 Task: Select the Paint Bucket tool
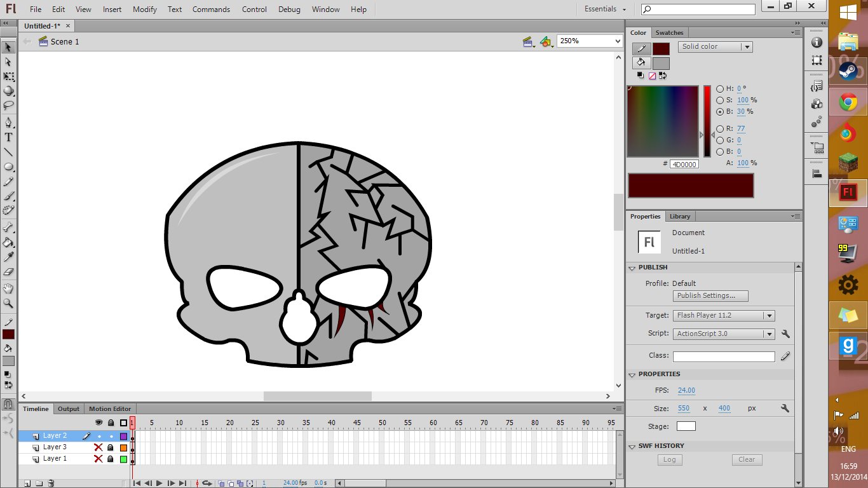tap(8, 242)
